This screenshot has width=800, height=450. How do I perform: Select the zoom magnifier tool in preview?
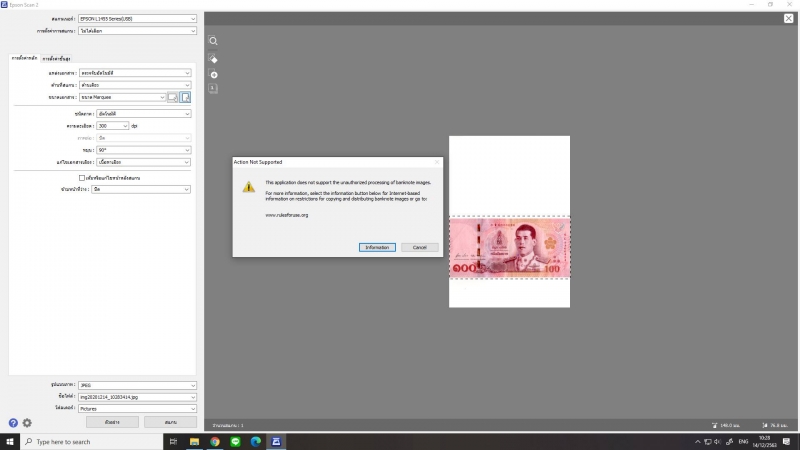[x=213, y=41]
